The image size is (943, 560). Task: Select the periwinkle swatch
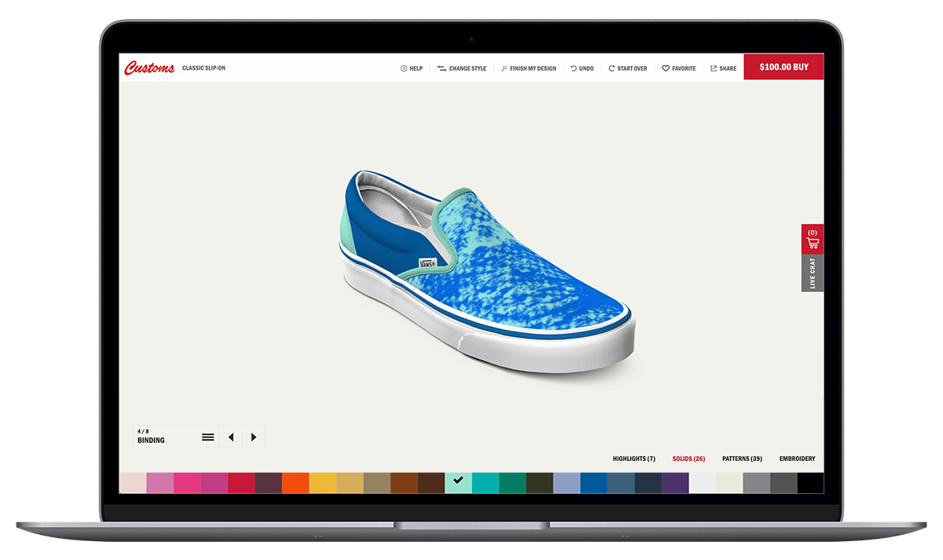(x=567, y=482)
